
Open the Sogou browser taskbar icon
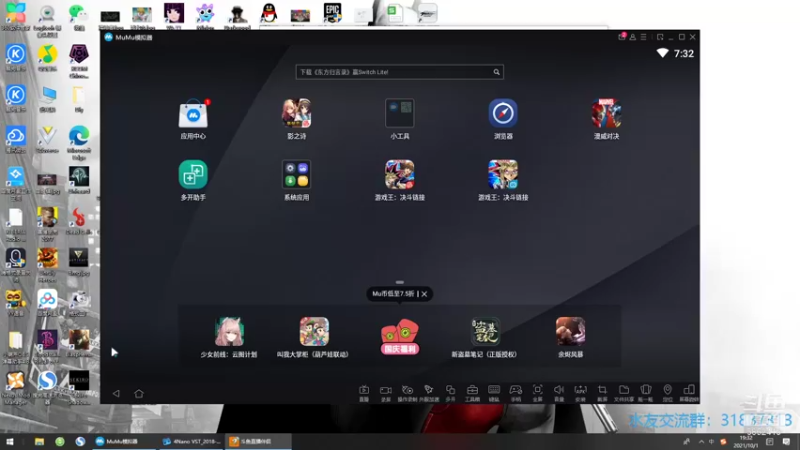[x=80, y=441]
